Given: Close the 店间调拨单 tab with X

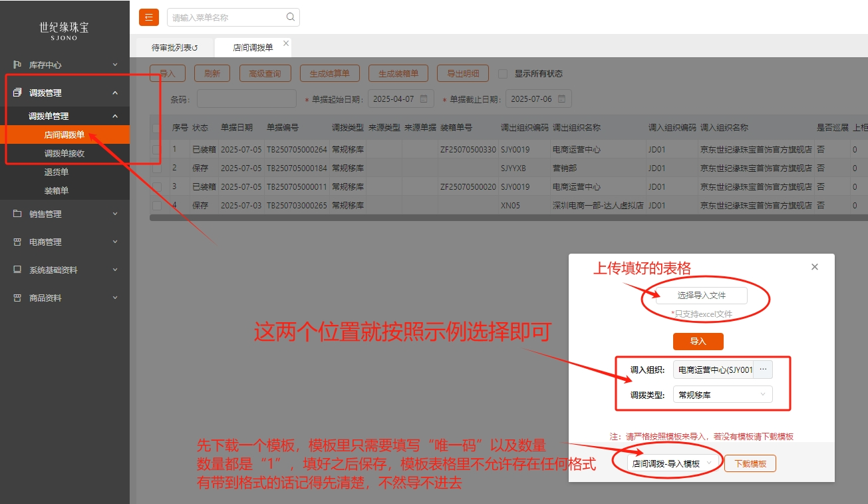Looking at the screenshot, I should click(286, 43).
